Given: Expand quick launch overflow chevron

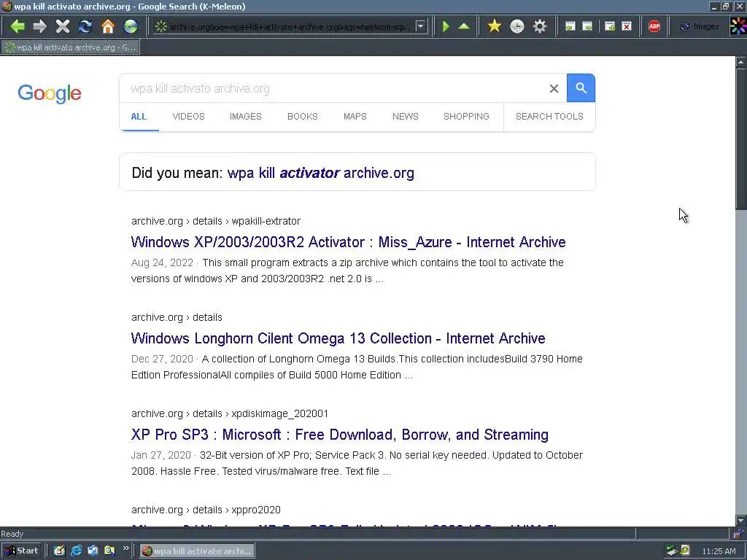Looking at the screenshot, I should pyautogui.click(x=125, y=548).
